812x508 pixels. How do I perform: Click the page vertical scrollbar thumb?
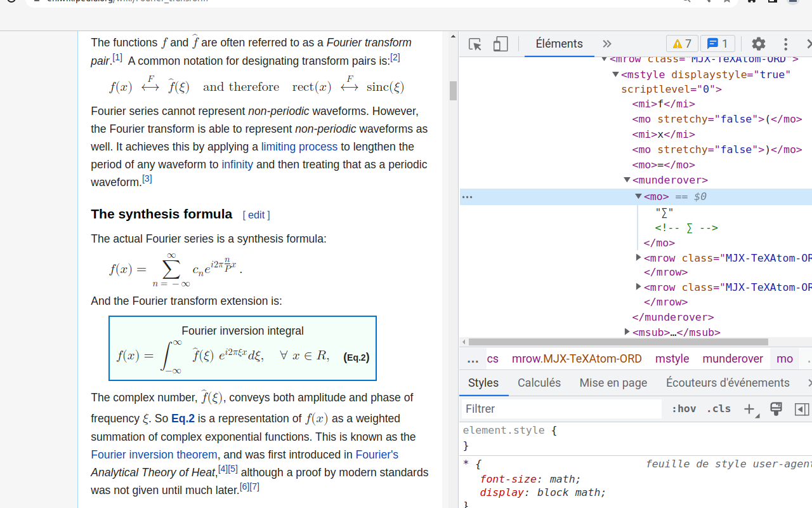click(453, 91)
